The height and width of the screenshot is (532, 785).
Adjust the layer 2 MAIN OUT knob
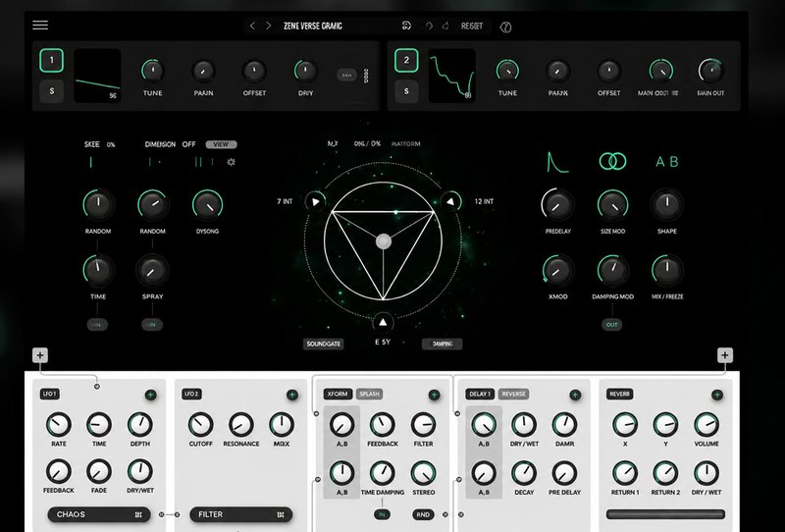pos(710,71)
